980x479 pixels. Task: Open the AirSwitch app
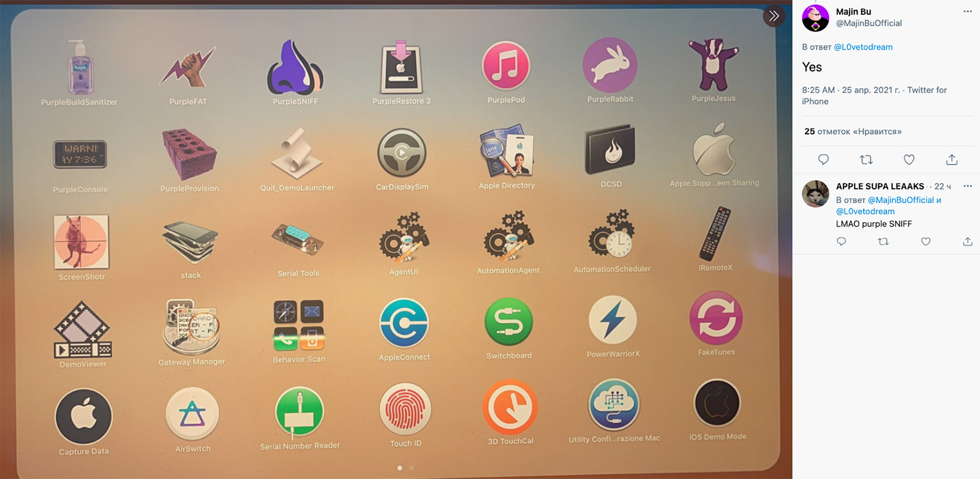192,415
